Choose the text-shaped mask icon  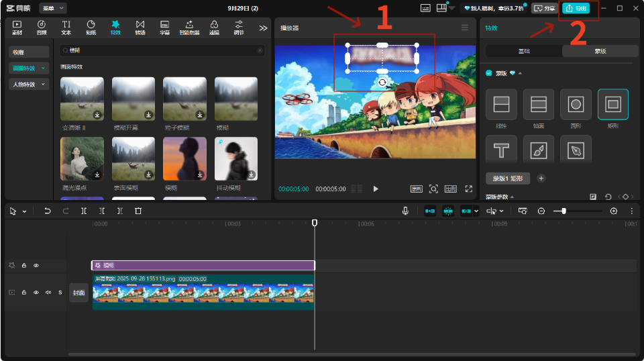(x=501, y=150)
